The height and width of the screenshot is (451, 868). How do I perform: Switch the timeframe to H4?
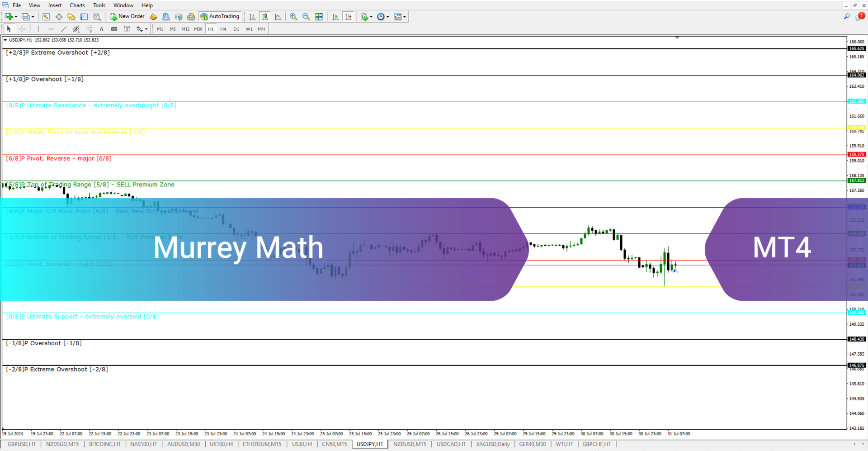coord(223,29)
